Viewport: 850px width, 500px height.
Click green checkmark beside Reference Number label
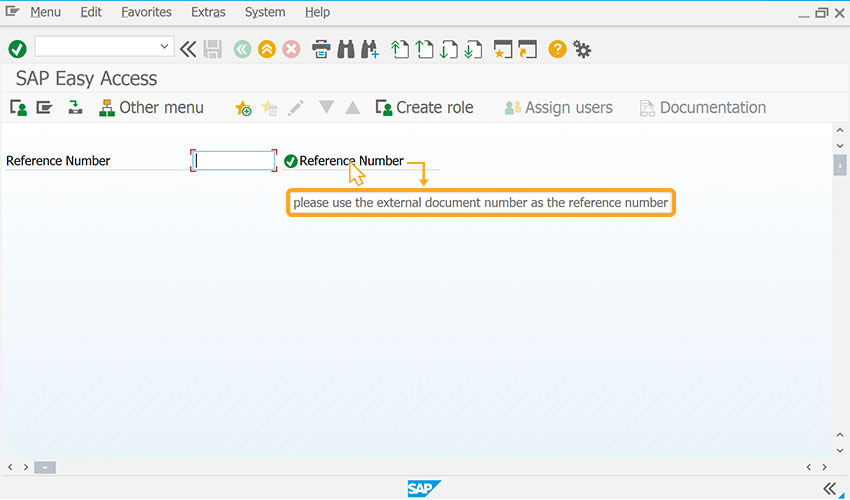291,161
